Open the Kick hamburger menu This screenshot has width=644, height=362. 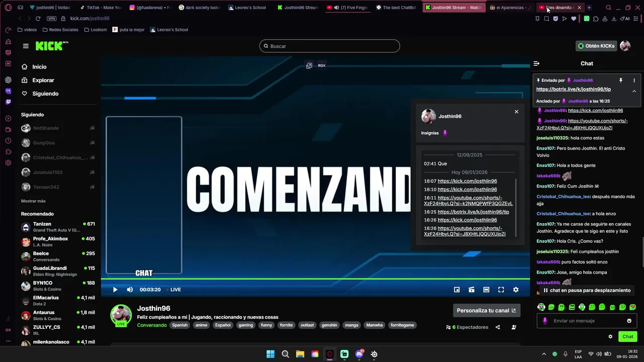coord(26,46)
